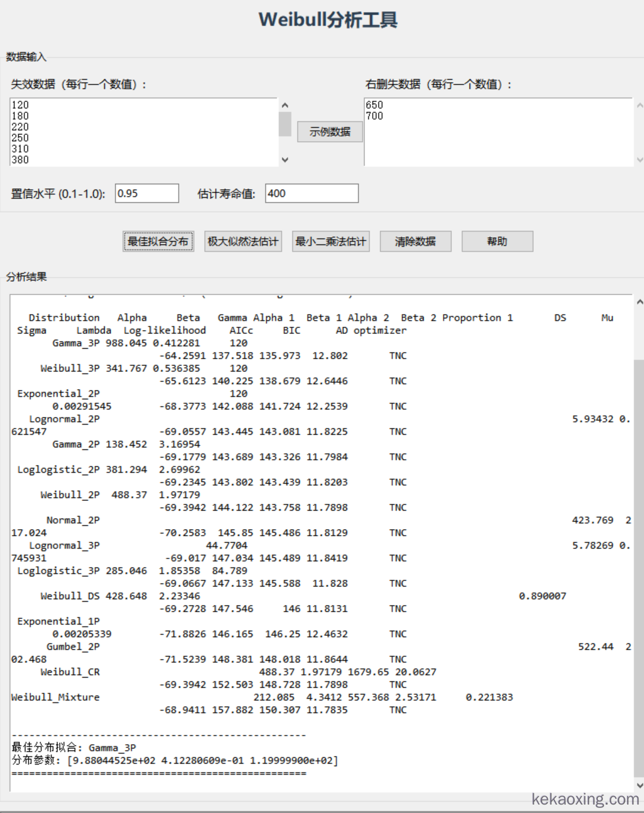Click the 估计寿命值 input box
The width and height of the screenshot is (644, 813).
coord(312,193)
